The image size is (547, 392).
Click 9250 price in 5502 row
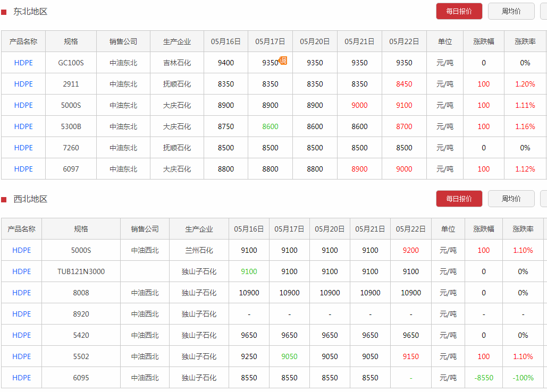[249, 356]
